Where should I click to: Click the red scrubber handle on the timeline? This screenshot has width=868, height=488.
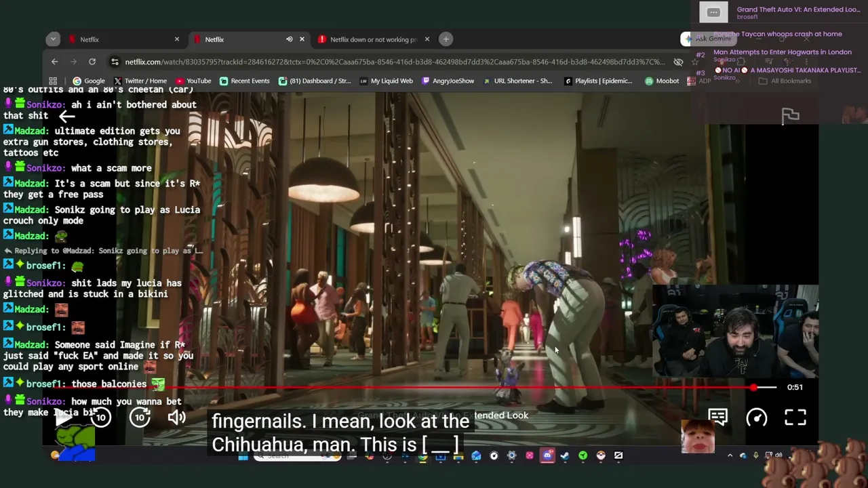(x=753, y=388)
